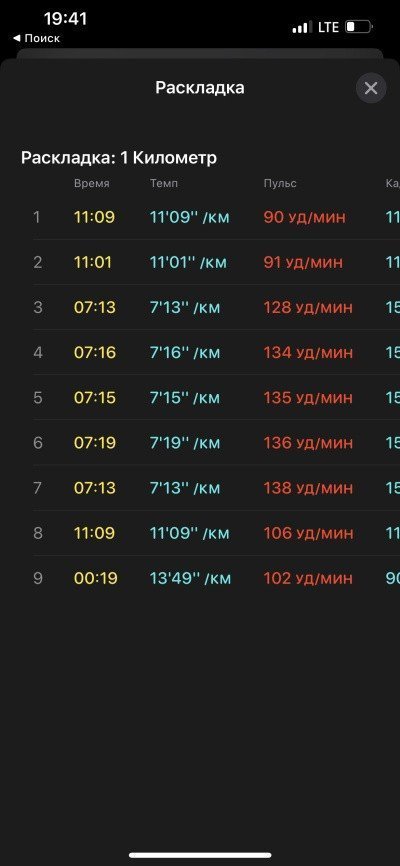Select split 3 pace 7'13'' /км
The image size is (400, 866).
click(185, 308)
